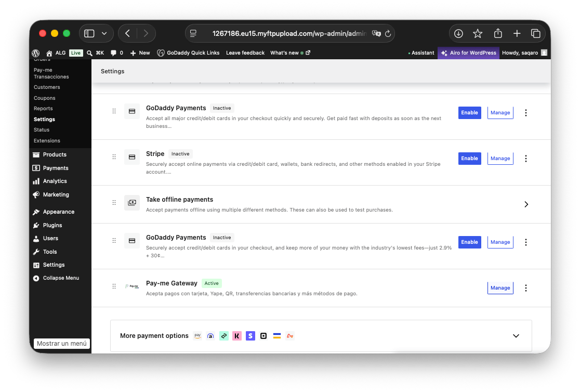The image size is (580, 392).
Task: Open What's new link
Action: 291,53
